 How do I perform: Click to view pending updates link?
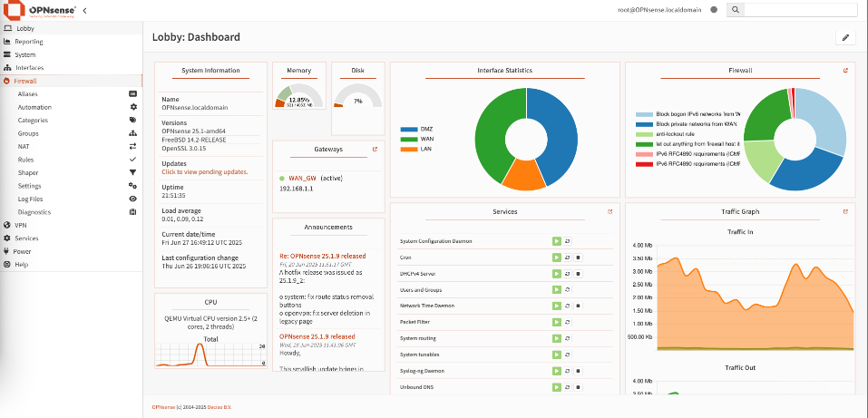(x=204, y=171)
